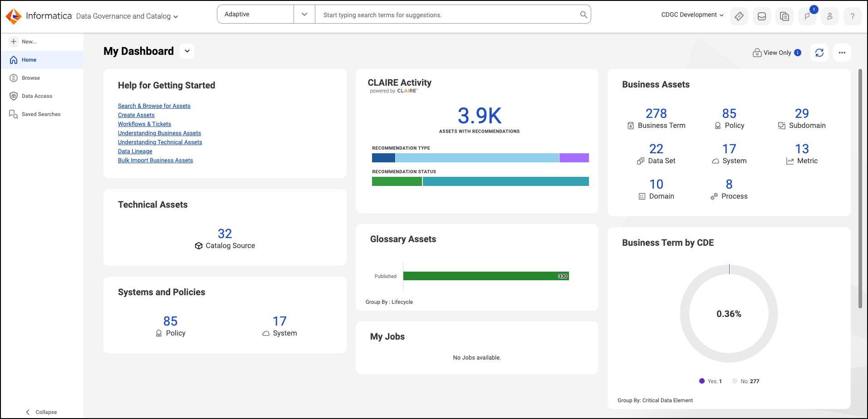This screenshot has width=868, height=419.
Task: Click the teal recommendation status segment
Action: 506,181
